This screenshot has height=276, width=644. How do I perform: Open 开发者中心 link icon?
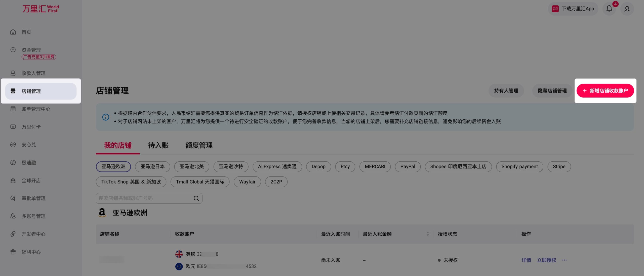point(13,234)
